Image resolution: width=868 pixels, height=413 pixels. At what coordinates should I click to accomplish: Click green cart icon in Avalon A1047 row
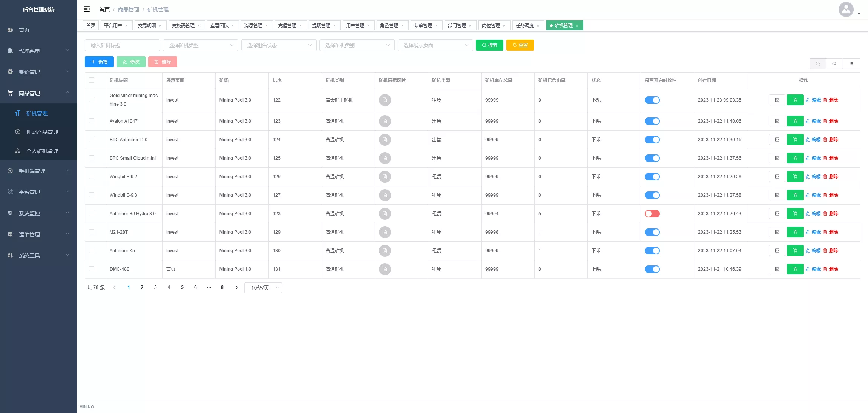click(x=795, y=121)
